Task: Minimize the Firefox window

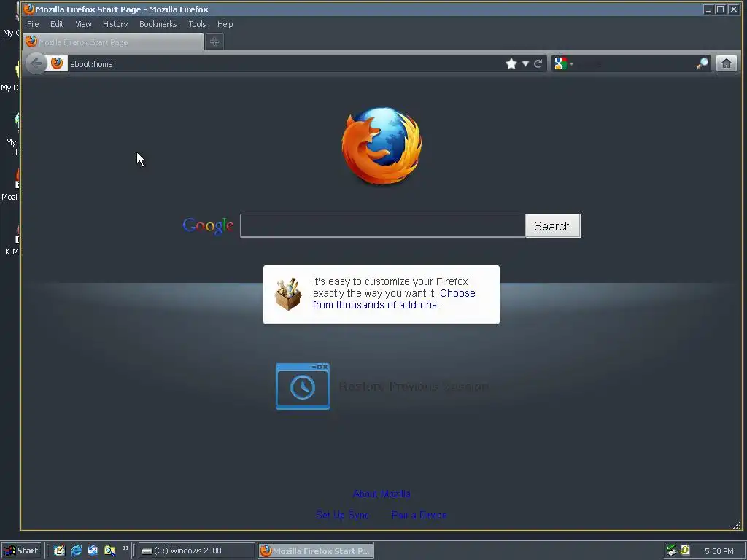Action: point(708,9)
